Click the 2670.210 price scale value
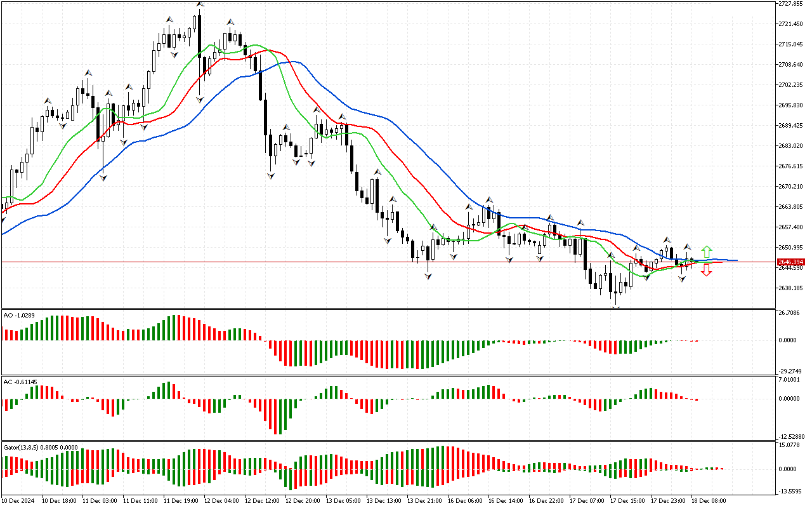 click(x=790, y=187)
